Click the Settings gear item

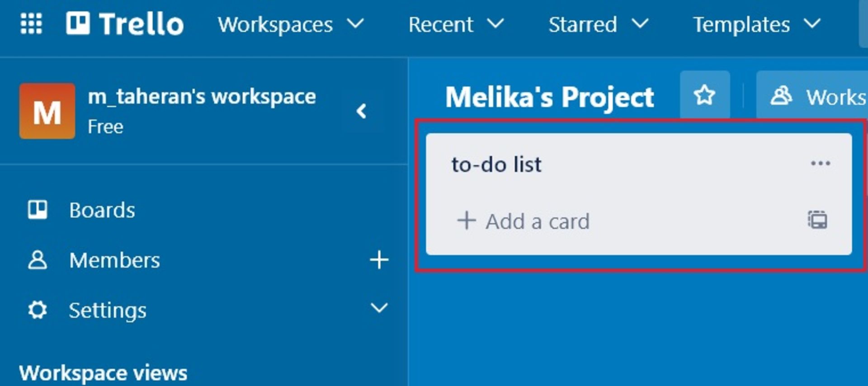tap(107, 311)
